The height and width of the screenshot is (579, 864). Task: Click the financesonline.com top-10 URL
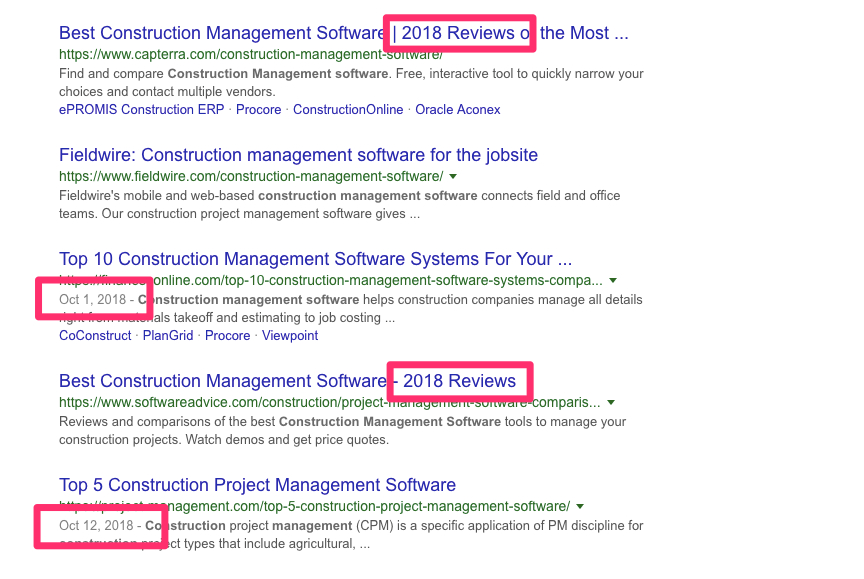331,280
